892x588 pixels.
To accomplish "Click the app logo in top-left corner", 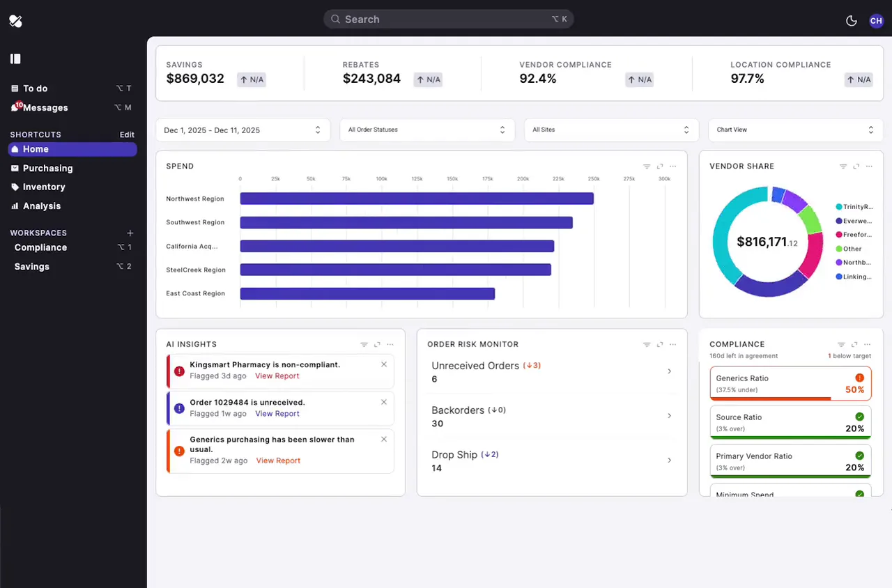I will (x=16, y=21).
